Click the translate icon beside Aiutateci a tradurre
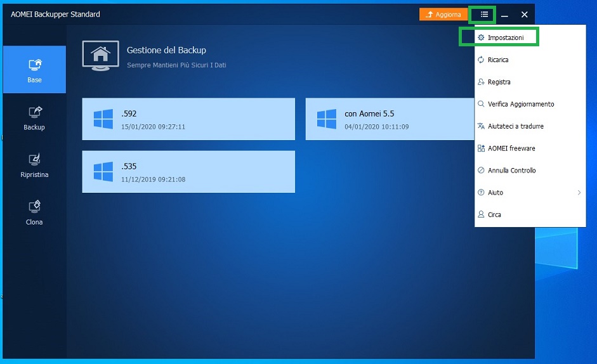597x364 pixels. pyautogui.click(x=481, y=126)
